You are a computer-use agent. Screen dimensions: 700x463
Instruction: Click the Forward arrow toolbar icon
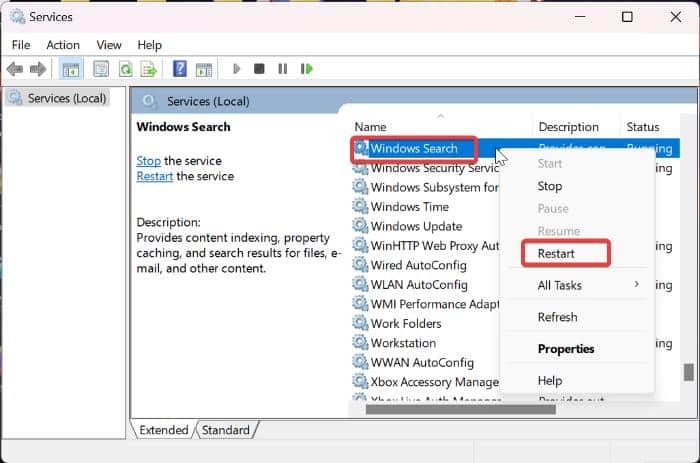click(x=38, y=69)
